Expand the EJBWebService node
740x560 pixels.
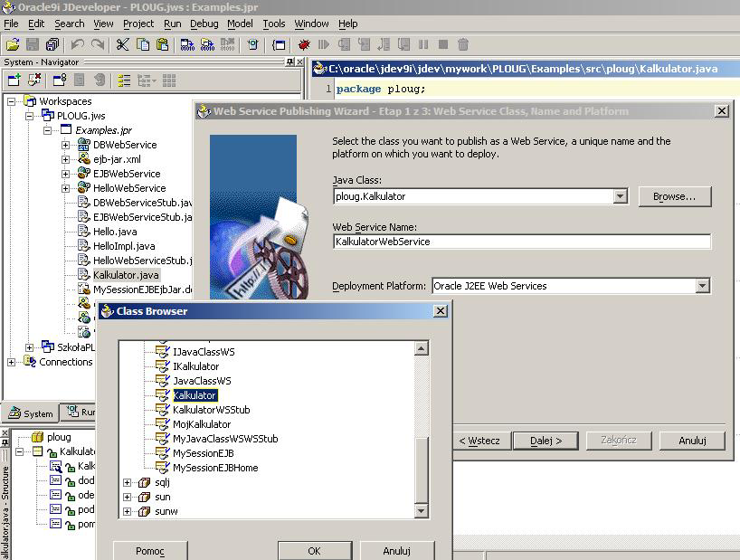[x=66, y=174]
